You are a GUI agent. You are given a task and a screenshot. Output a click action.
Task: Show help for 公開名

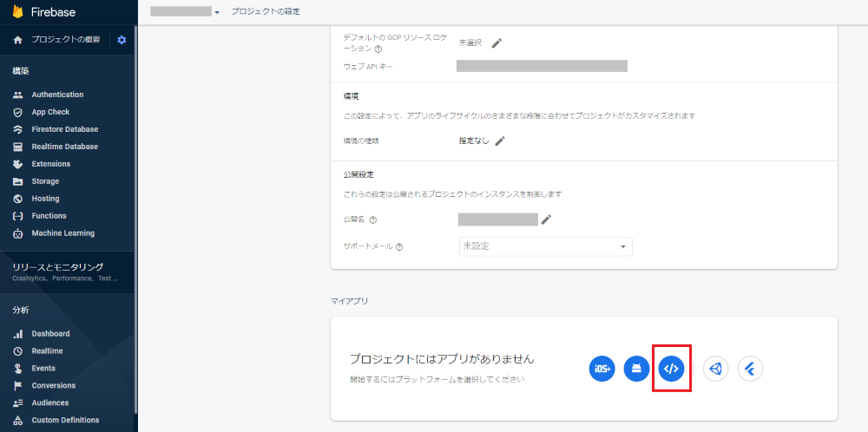coord(372,219)
